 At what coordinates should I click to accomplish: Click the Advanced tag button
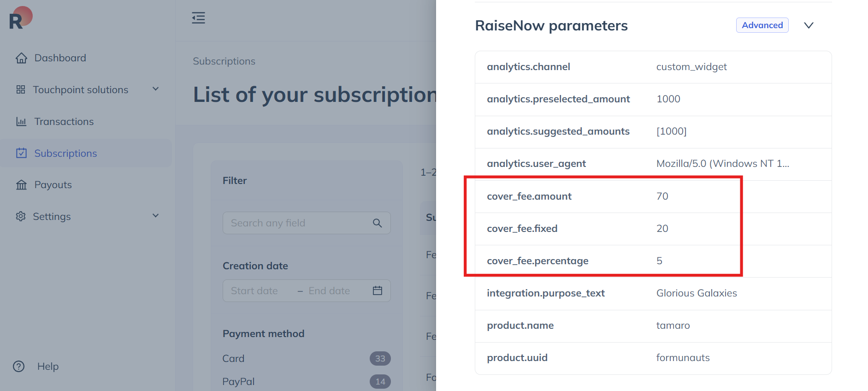[x=762, y=25]
